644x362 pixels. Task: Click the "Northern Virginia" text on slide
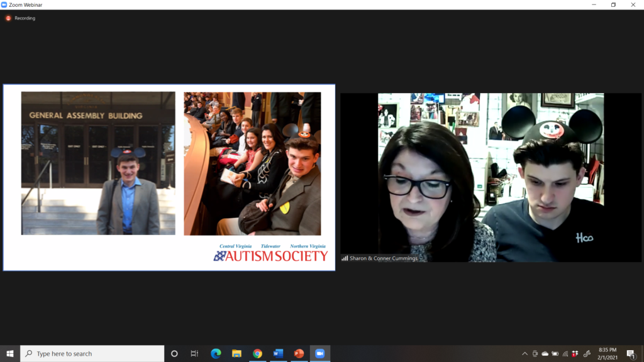coord(308,246)
